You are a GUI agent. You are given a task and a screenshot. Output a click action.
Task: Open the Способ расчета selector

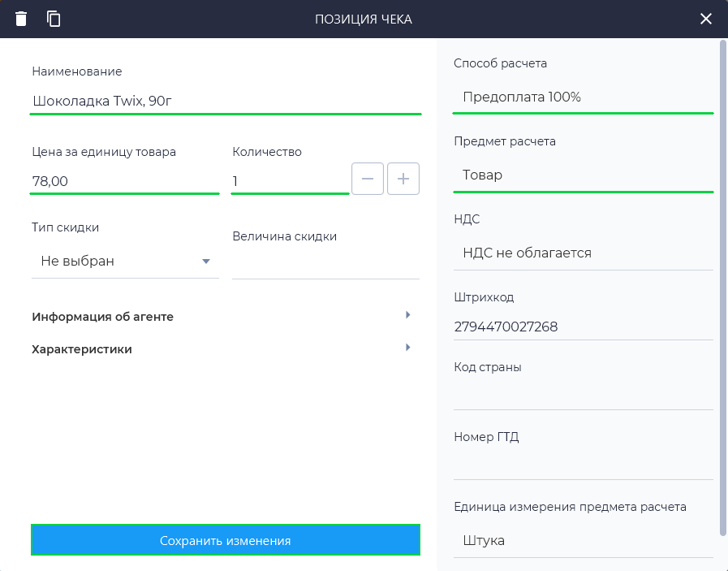tap(583, 97)
